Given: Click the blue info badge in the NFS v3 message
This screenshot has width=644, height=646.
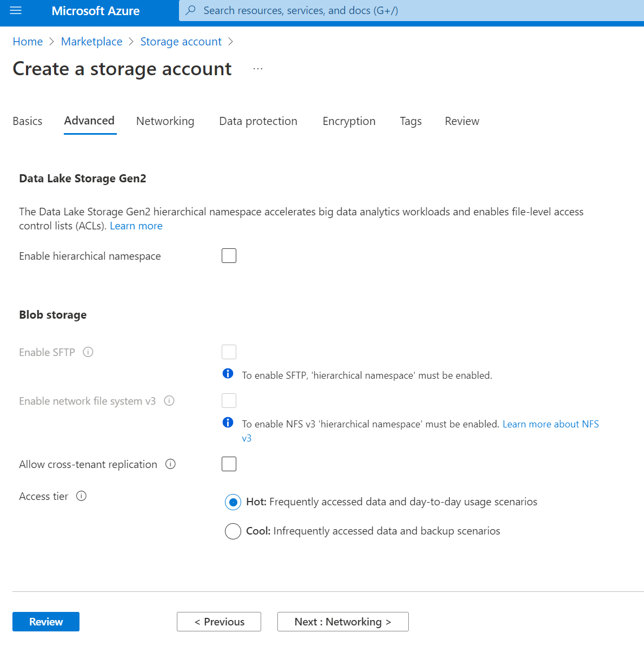Looking at the screenshot, I should pos(228,422).
